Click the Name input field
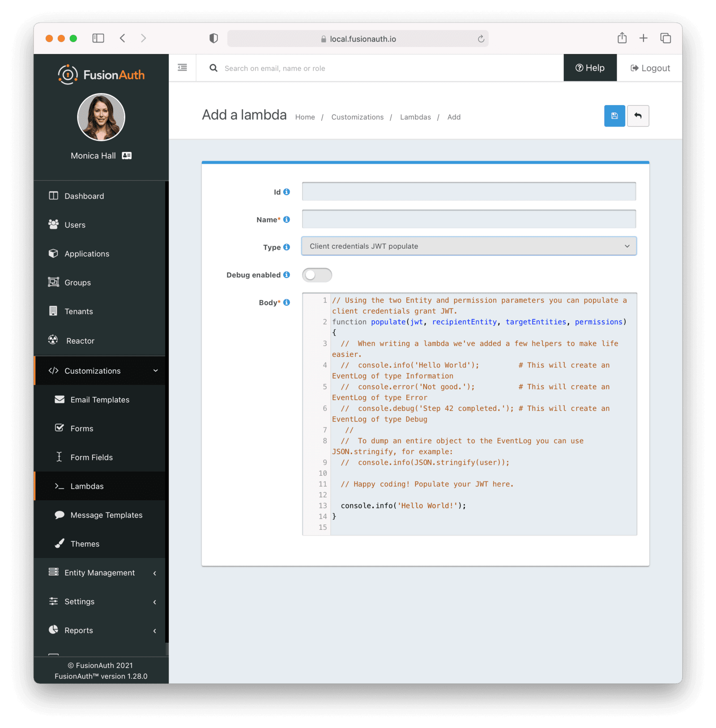The image size is (716, 728). (469, 219)
